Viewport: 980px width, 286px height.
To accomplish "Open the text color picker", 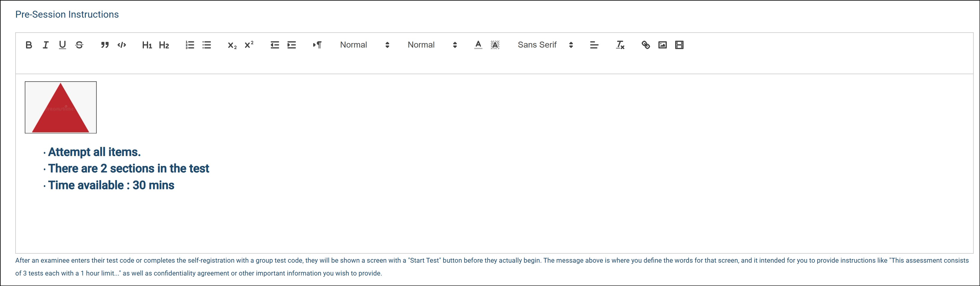I will click(x=478, y=45).
